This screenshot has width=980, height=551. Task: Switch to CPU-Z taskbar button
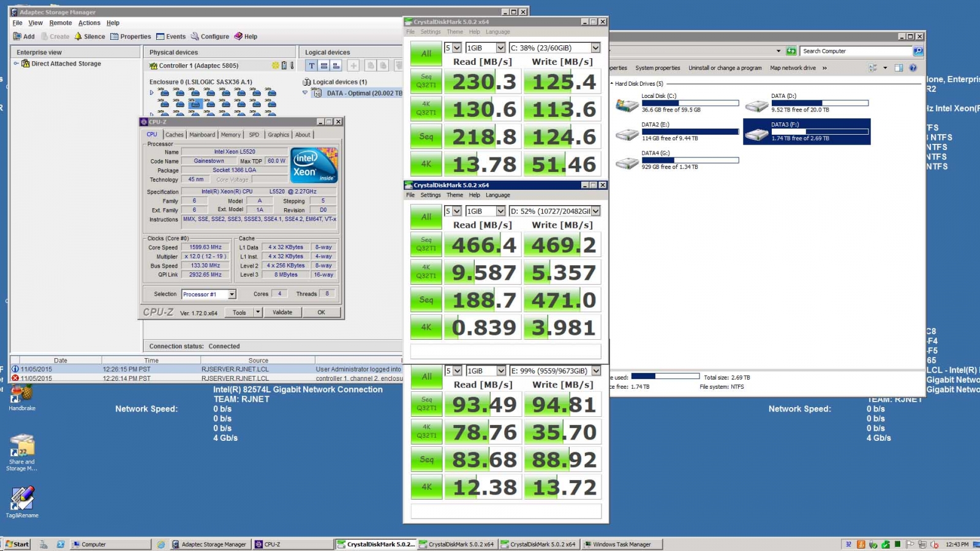click(x=293, y=544)
